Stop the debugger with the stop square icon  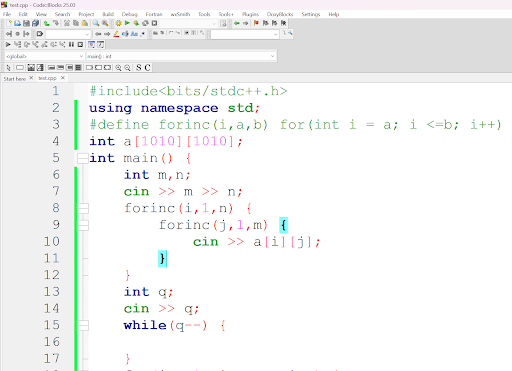[80, 44]
